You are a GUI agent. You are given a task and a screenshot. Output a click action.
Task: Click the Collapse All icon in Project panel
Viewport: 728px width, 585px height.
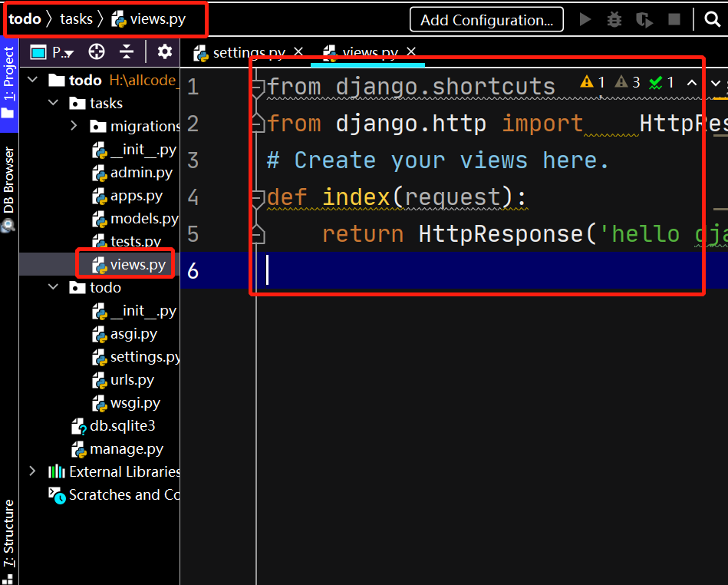(x=127, y=51)
